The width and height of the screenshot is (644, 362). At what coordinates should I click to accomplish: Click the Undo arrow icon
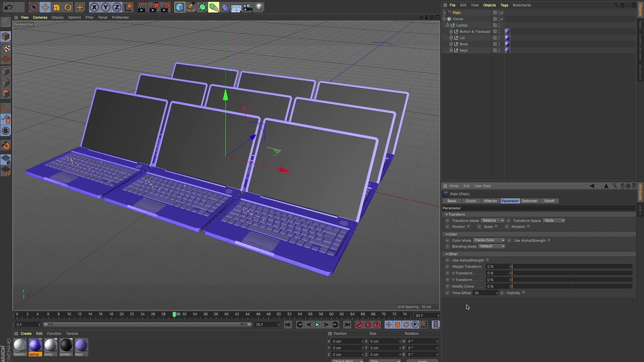pos(8,7)
